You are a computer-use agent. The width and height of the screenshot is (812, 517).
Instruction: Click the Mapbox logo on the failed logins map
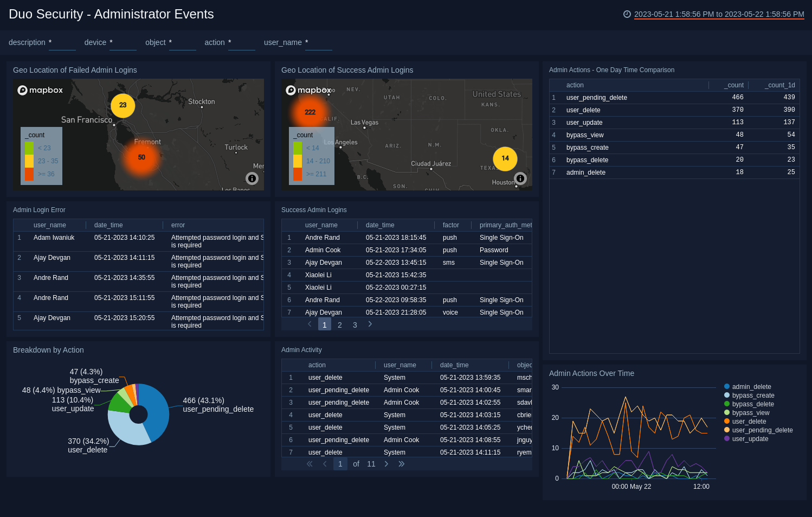coord(40,90)
